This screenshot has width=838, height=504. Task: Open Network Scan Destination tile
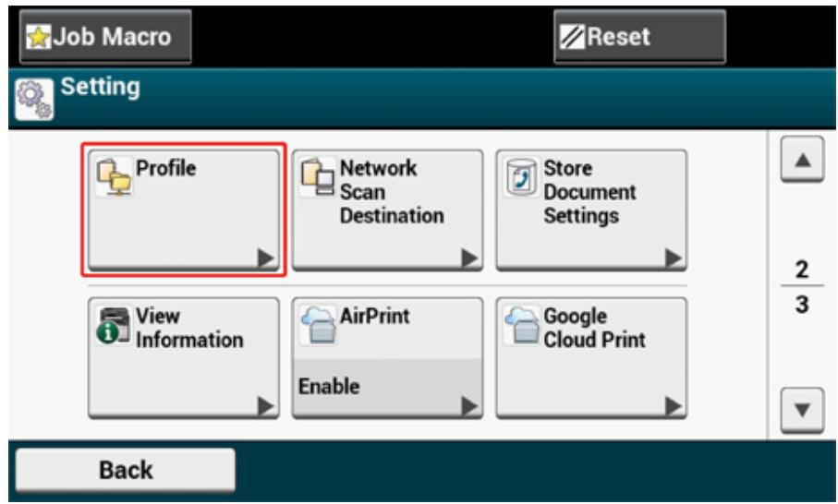pyautogui.click(x=387, y=210)
